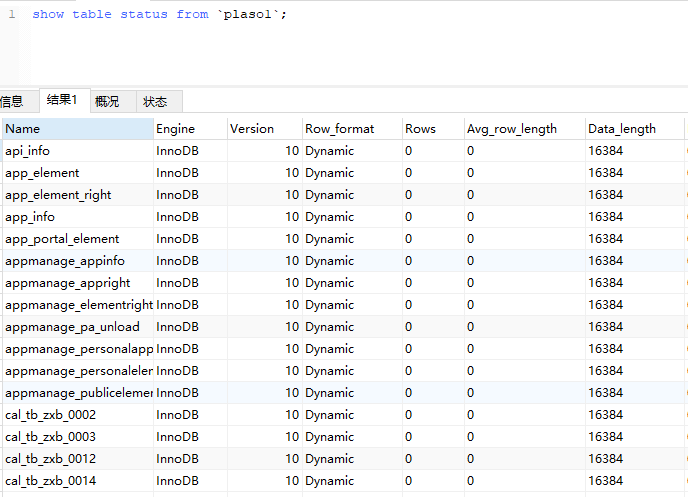Viewport: 688px width, 497px height.
Task: Select the appmanage_publicelemer name cell
Action: (78, 393)
